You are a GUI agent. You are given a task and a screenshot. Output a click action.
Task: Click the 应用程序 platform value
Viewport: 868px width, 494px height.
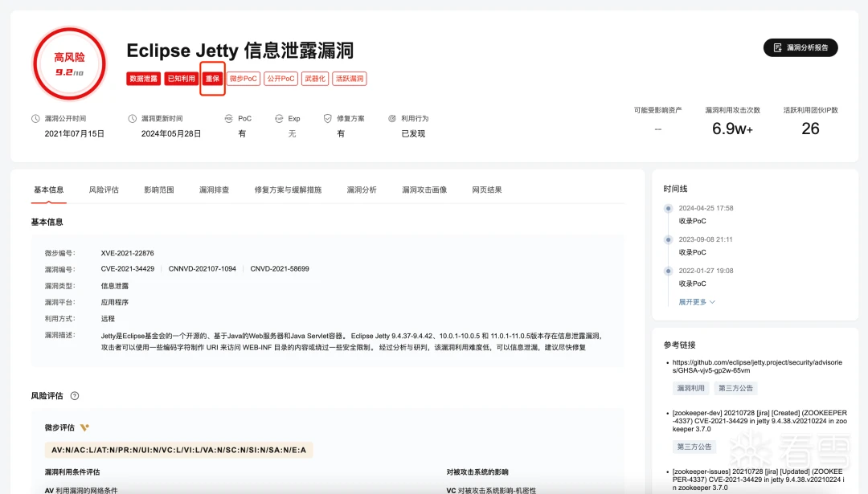tap(115, 303)
